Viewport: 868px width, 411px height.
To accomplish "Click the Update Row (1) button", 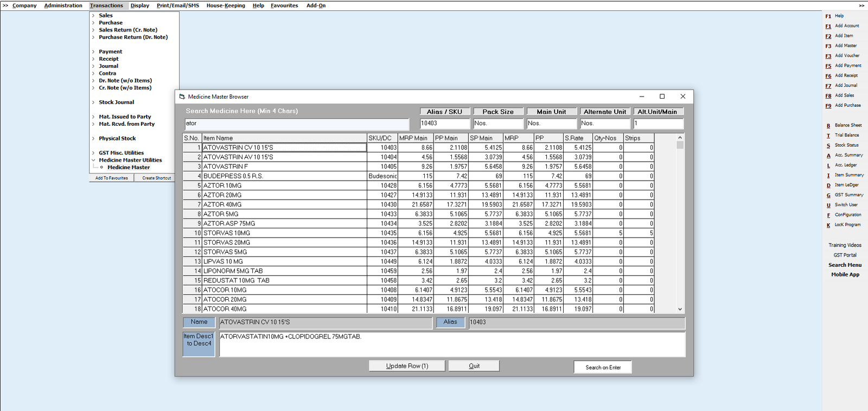I will click(x=407, y=366).
